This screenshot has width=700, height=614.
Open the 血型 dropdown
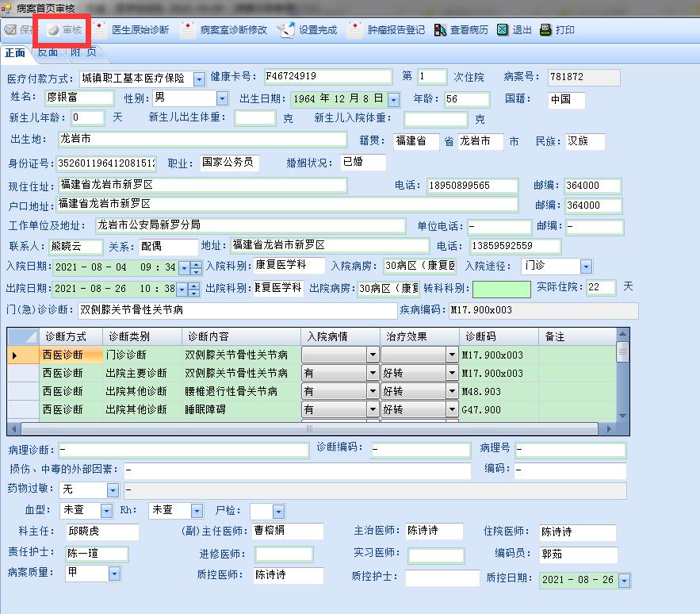tap(106, 511)
